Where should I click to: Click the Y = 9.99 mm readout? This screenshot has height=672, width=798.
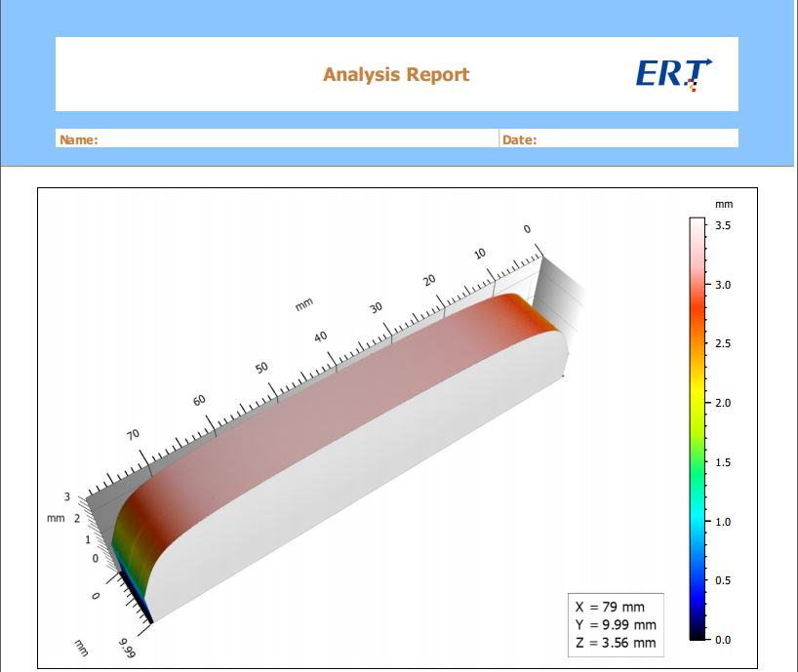(615, 624)
